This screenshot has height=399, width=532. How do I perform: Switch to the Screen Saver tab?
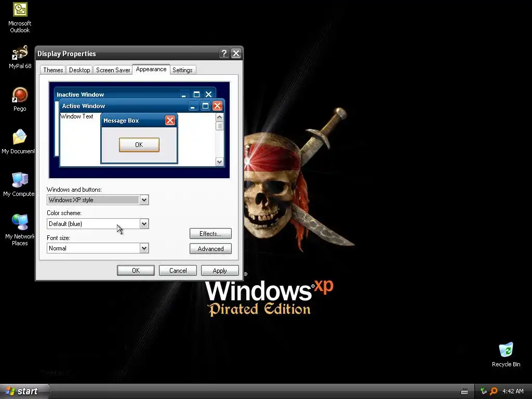(x=113, y=70)
